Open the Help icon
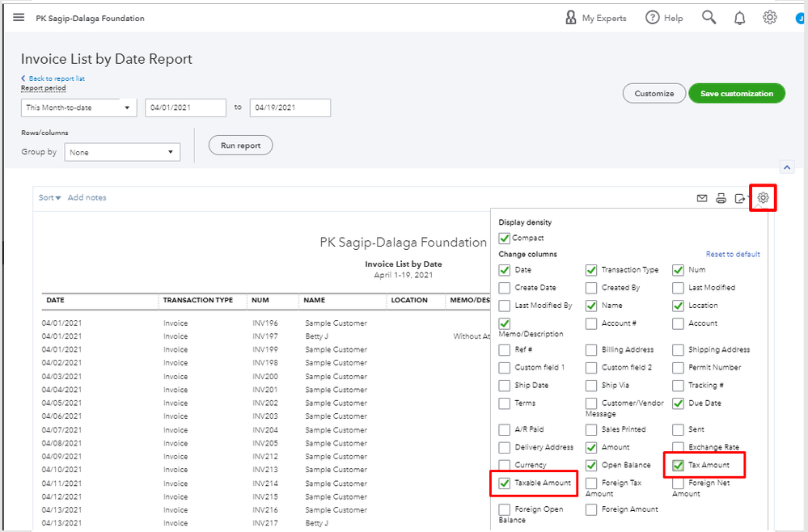The height and width of the screenshot is (532, 808). tap(653, 18)
